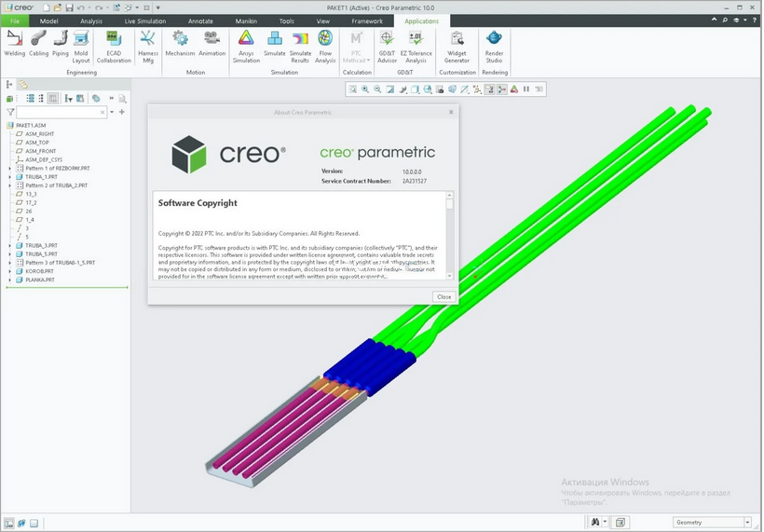Open the Mechanism application
This screenshot has width=764, height=532.
pos(180,43)
